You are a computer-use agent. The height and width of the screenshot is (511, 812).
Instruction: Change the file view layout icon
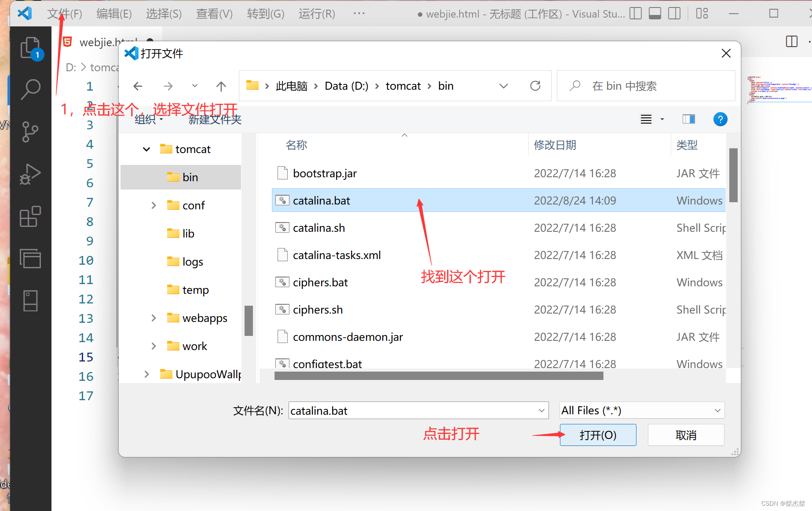[x=646, y=119]
